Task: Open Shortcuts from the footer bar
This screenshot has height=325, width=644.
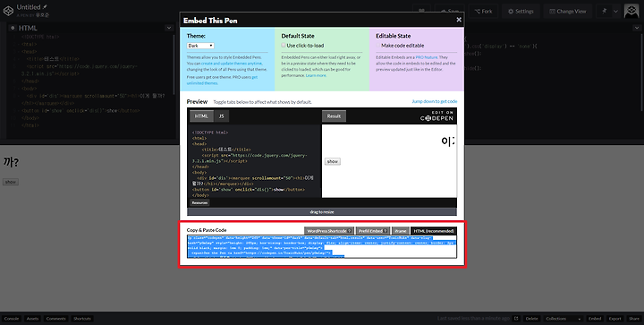Action: tap(82, 319)
